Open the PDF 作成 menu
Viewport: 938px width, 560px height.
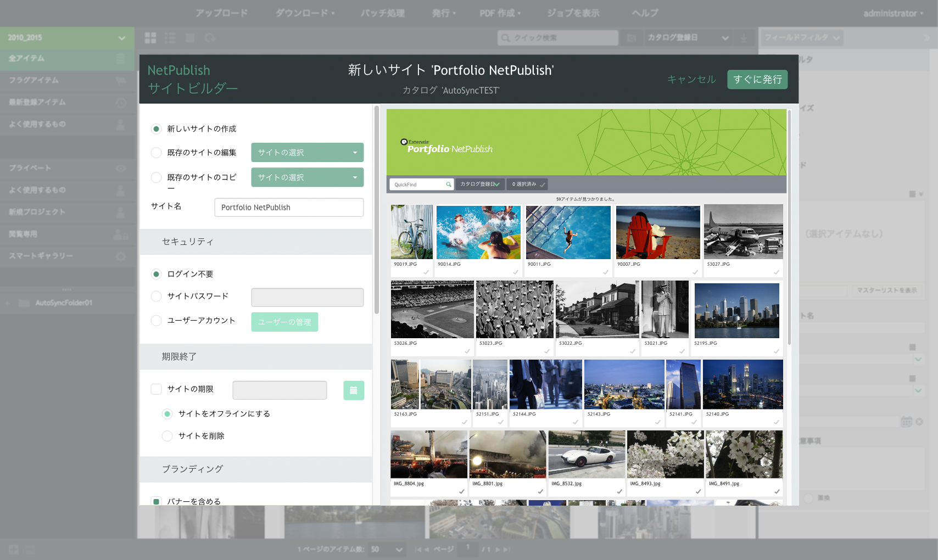pyautogui.click(x=500, y=13)
